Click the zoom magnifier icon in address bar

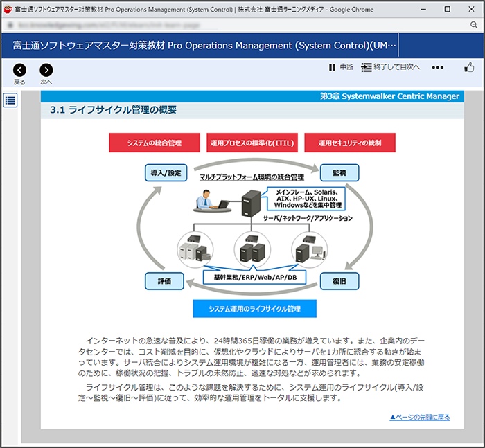473,25
